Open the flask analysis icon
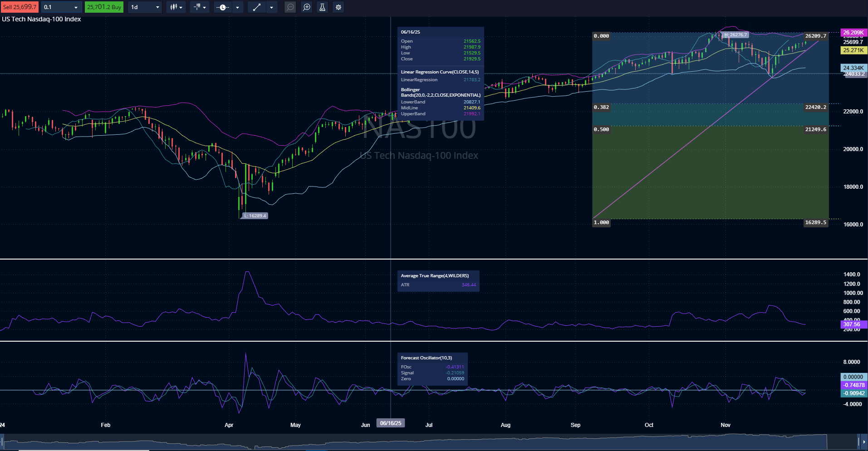868x451 pixels. [x=322, y=7]
